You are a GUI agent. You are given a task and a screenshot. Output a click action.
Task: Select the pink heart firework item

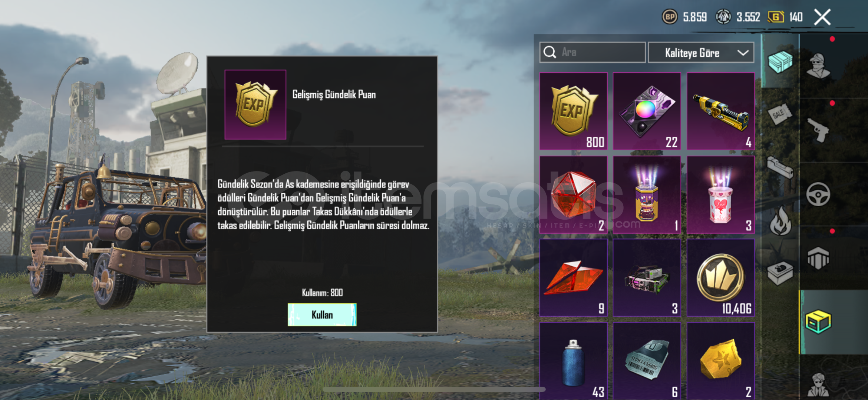click(720, 194)
